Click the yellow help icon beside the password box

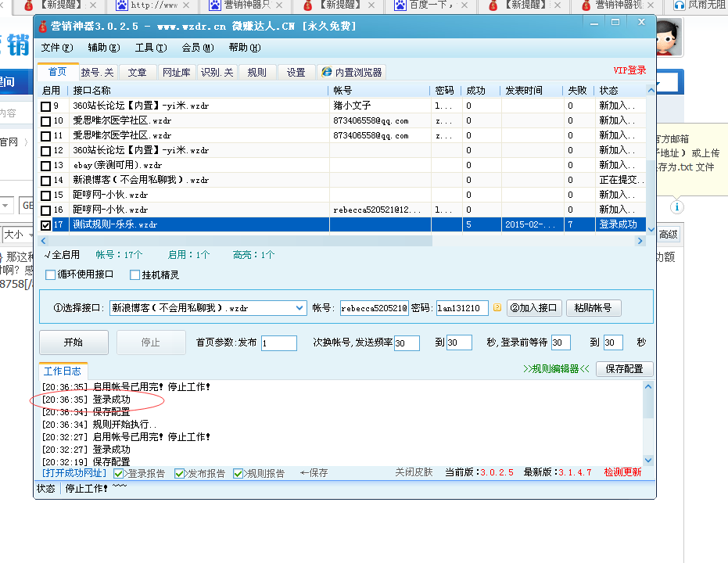(498, 308)
